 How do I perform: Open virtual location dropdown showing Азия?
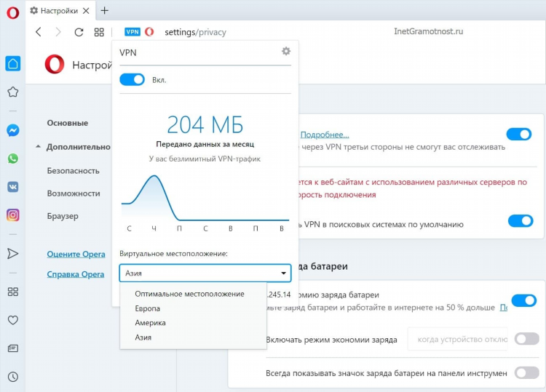click(x=205, y=273)
